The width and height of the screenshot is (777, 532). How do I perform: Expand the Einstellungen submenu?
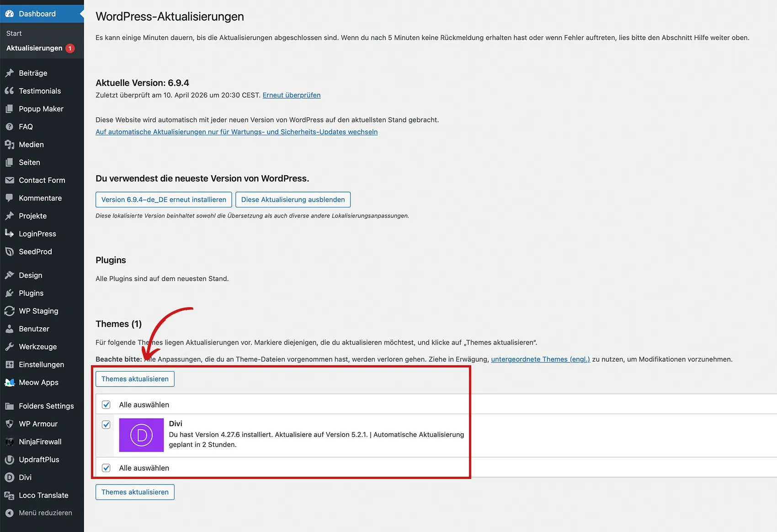(41, 364)
